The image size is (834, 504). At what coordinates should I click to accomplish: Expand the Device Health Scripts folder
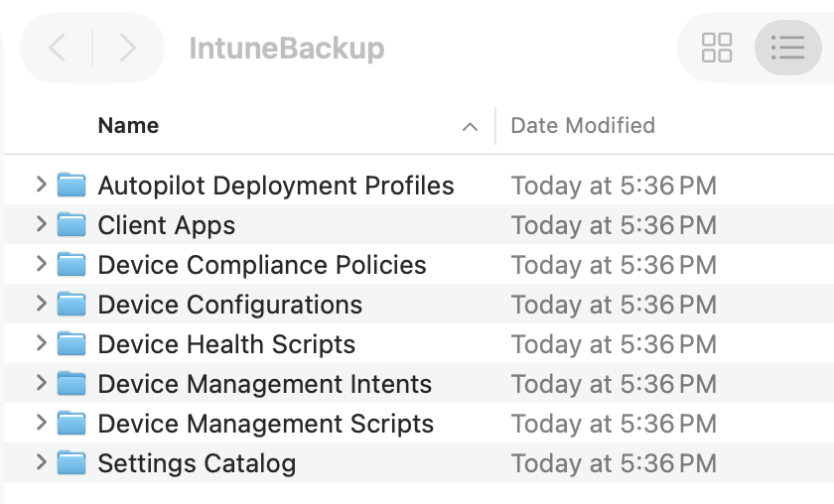(41, 343)
